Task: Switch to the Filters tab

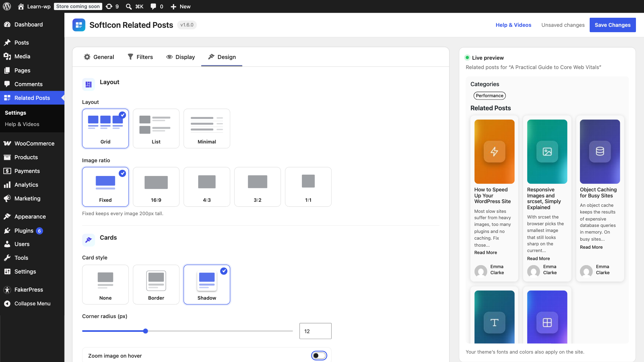Action: [140, 57]
